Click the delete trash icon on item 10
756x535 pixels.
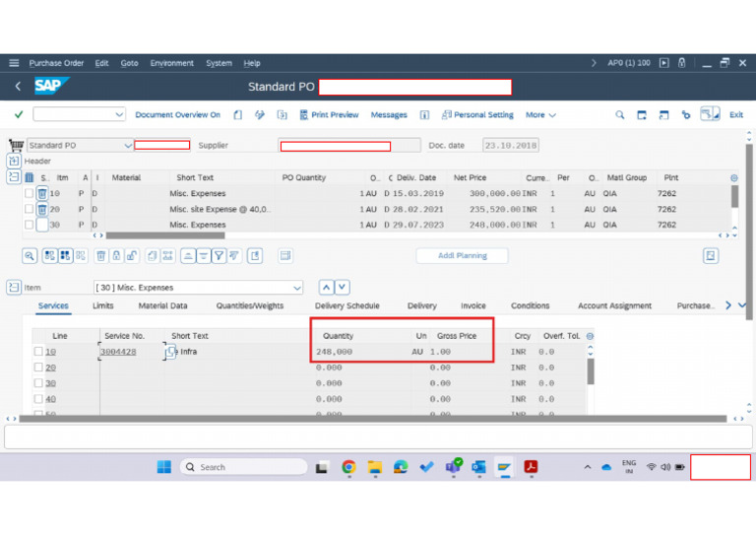pyautogui.click(x=42, y=193)
